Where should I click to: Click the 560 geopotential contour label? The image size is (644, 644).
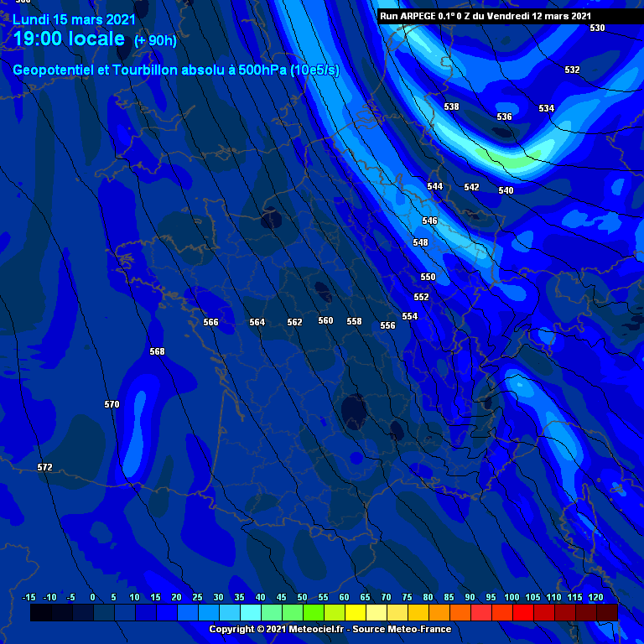click(325, 320)
